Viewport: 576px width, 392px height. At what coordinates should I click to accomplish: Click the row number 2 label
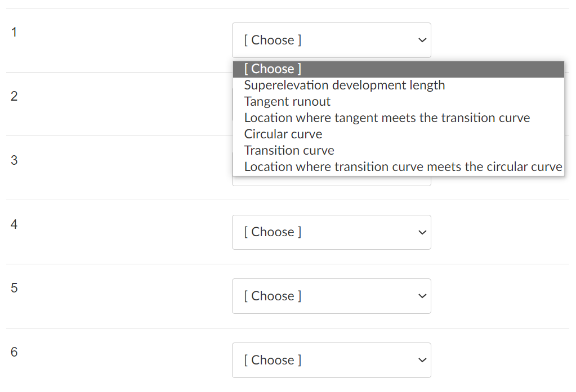click(x=14, y=96)
